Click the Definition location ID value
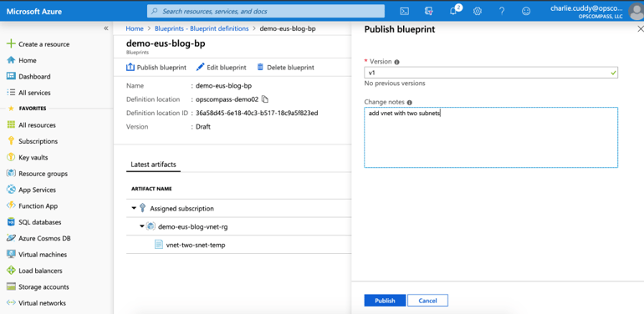This screenshot has height=314, width=644. (257, 113)
